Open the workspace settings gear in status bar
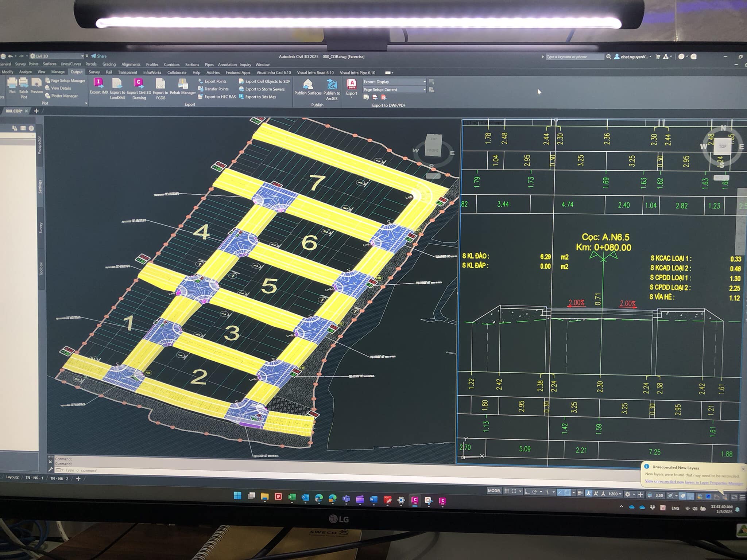 628,494
